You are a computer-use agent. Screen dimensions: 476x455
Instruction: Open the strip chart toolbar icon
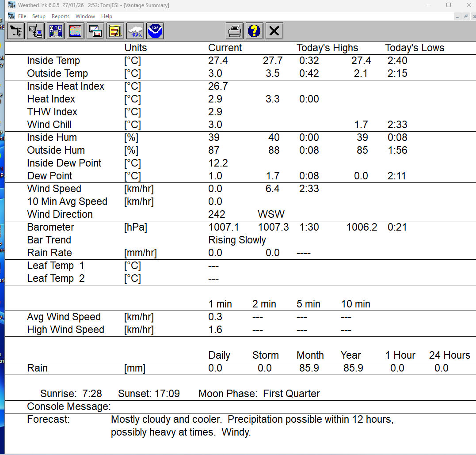(x=76, y=31)
